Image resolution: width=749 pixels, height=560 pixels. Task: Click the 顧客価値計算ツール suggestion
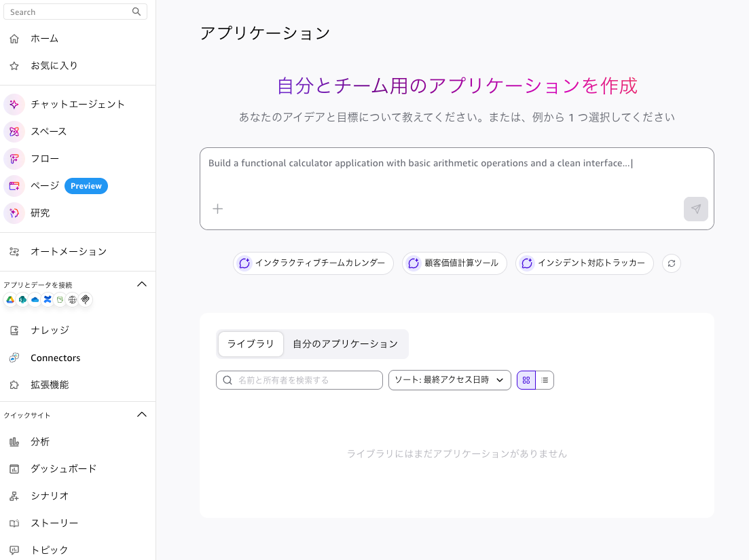pos(454,263)
